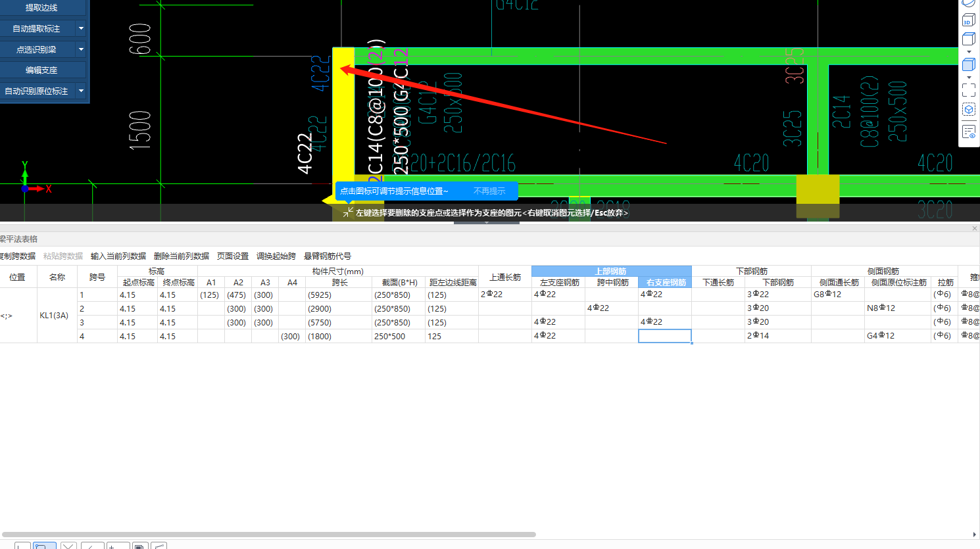Click 编辑支座 button
980x549 pixels.
click(x=42, y=70)
